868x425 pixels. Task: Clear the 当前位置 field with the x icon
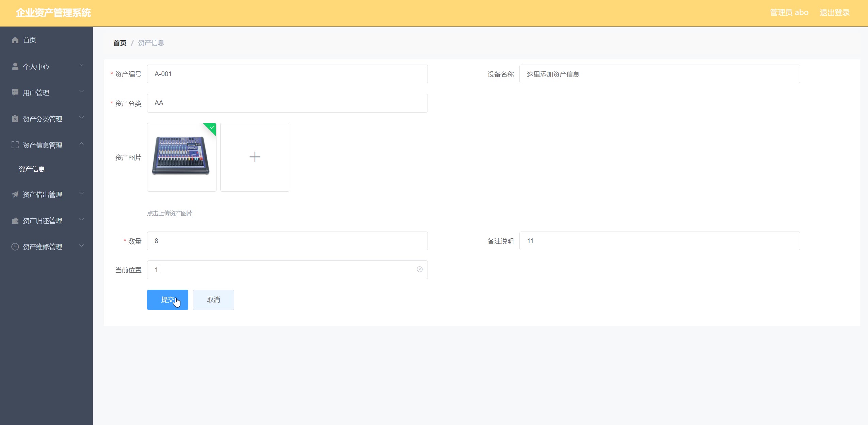(x=419, y=269)
